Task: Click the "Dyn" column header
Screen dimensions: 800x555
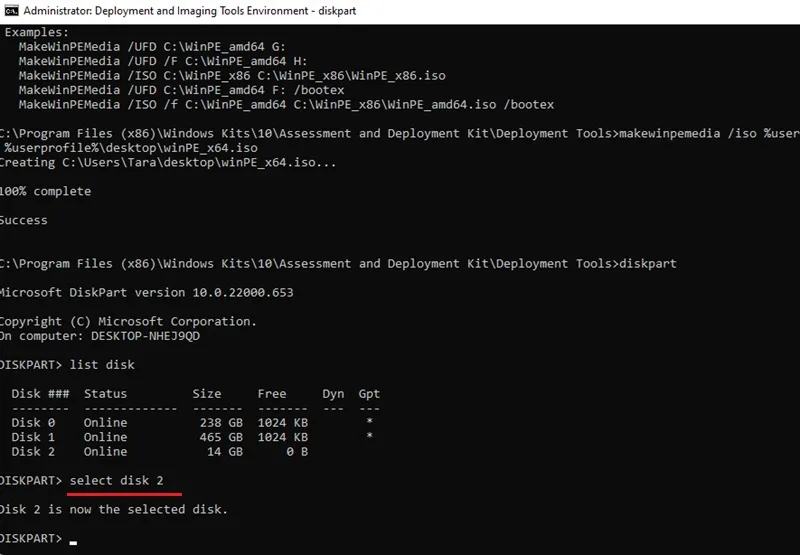Action: tap(333, 394)
